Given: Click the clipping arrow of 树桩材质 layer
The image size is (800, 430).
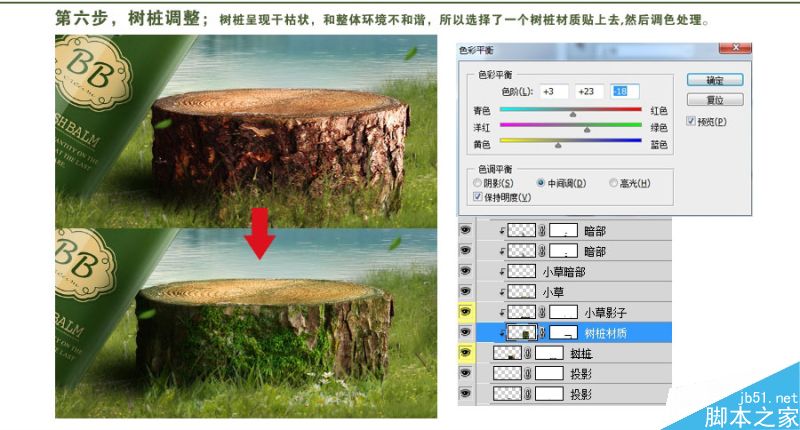Looking at the screenshot, I should coord(502,333).
